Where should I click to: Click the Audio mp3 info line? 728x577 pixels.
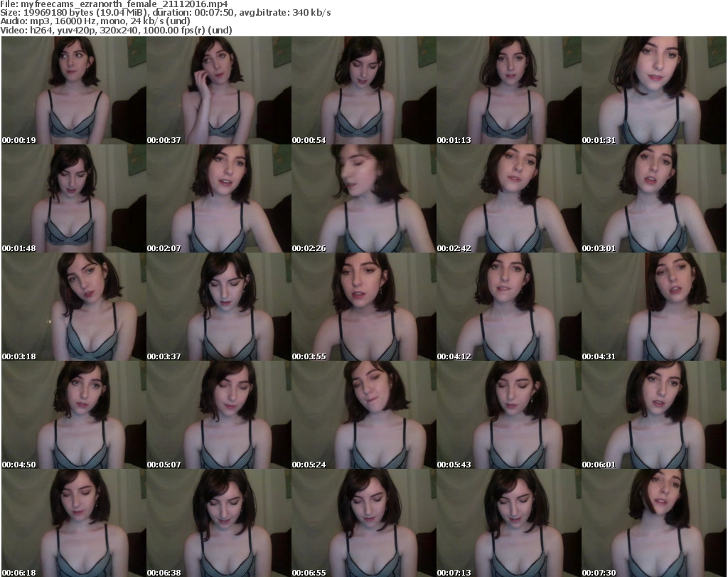coord(95,21)
